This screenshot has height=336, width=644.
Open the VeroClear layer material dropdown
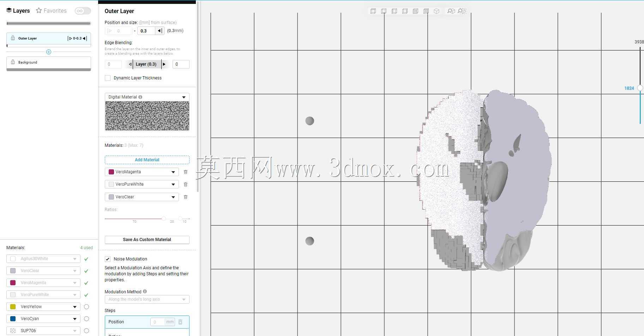[142, 197]
